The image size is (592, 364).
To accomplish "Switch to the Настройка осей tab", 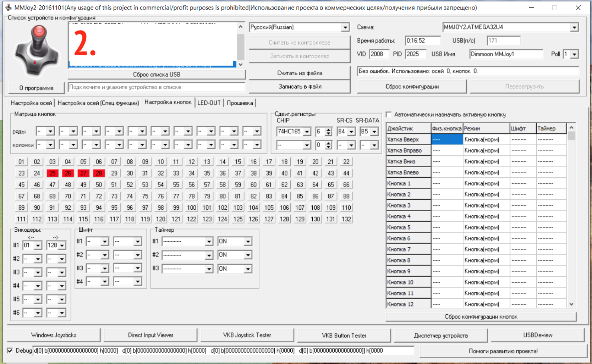I will click(31, 103).
